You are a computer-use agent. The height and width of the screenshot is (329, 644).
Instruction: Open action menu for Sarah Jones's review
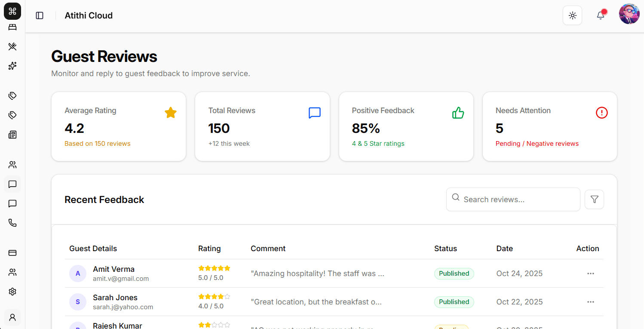pyautogui.click(x=591, y=302)
